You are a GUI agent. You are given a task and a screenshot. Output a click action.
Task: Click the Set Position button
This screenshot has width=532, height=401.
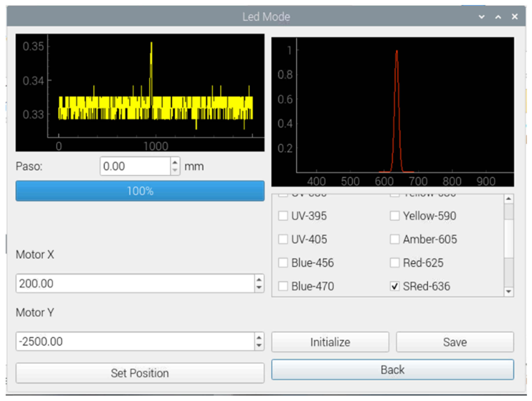point(140,373)
